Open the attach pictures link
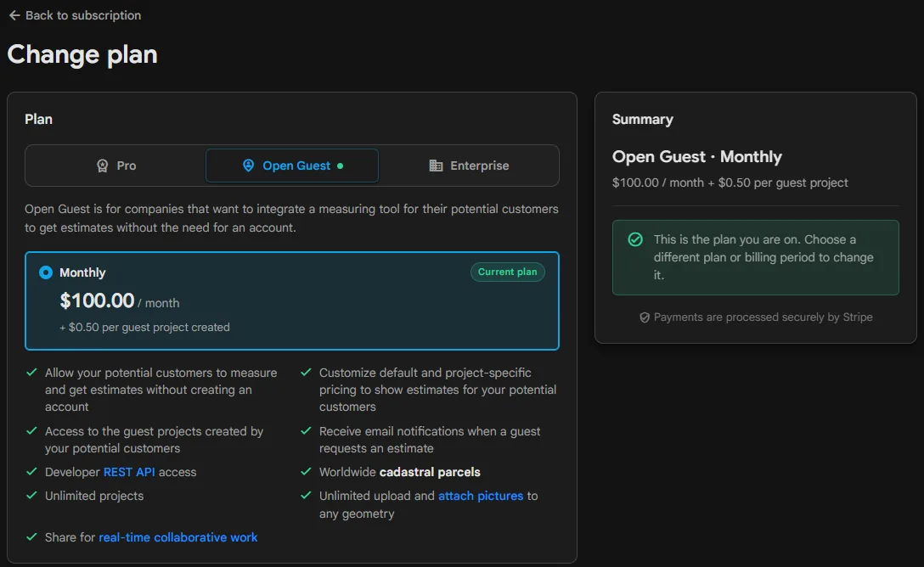This screenshot has height=567, width=924. [481, 496]
